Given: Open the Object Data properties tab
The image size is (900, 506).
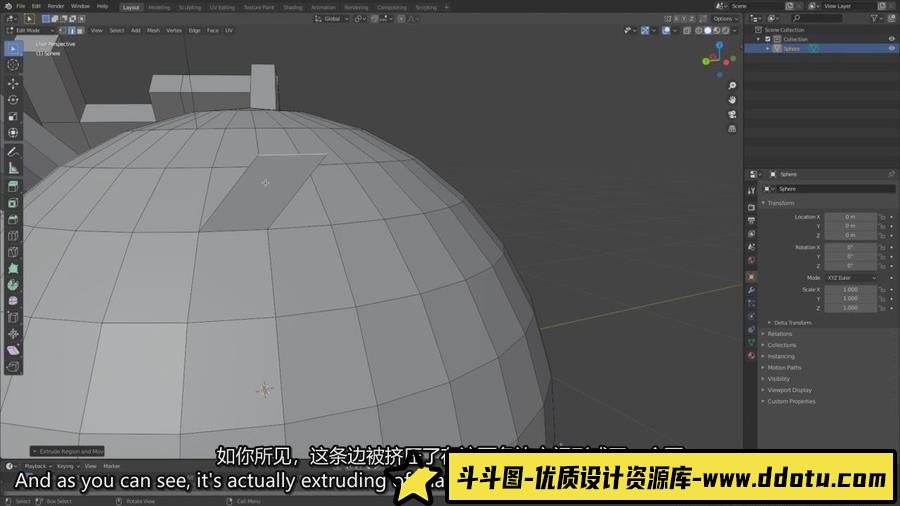Looking at the screenshot, I should pos(751,342).
